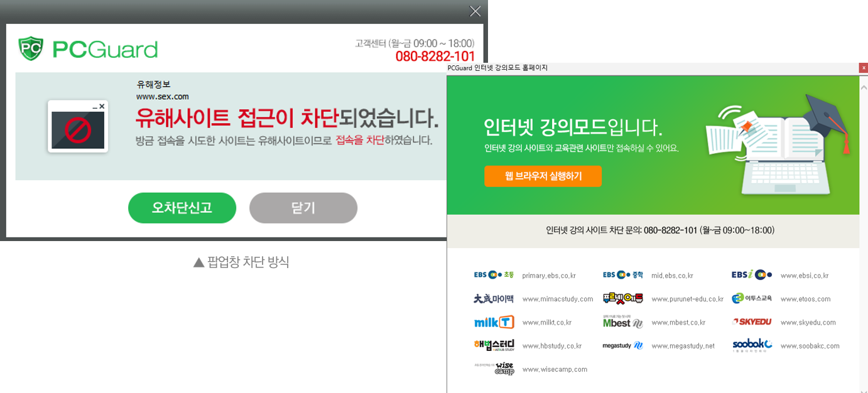Click the EBSi logo
This screenshot has width=868, height=393.
752,275
